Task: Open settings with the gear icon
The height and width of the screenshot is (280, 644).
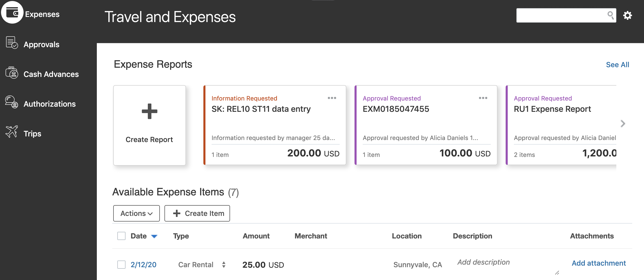Action: pyautogui.click(x=627, y=16)
